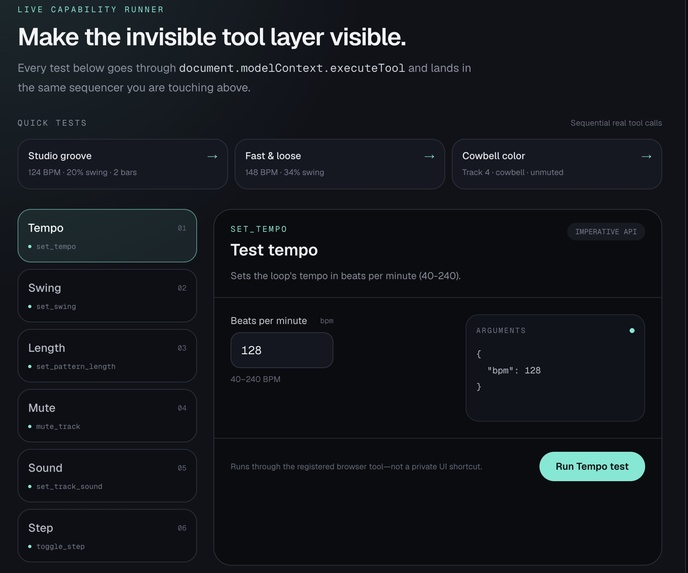Screen dimensions: 688x573
Task: Select the Swing tool tab
Action: tap(107, 296)
